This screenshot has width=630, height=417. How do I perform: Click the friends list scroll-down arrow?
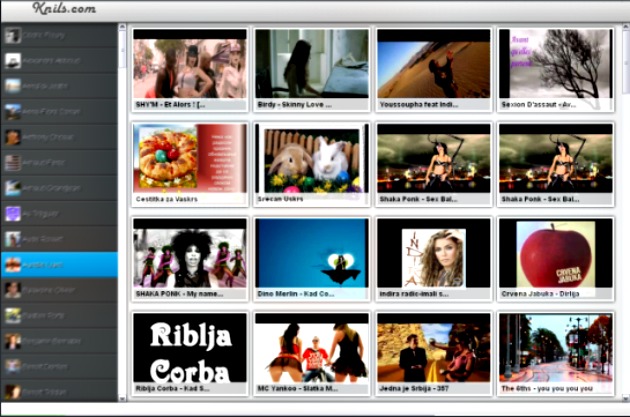pyautogui.click(x=123, y=399)
